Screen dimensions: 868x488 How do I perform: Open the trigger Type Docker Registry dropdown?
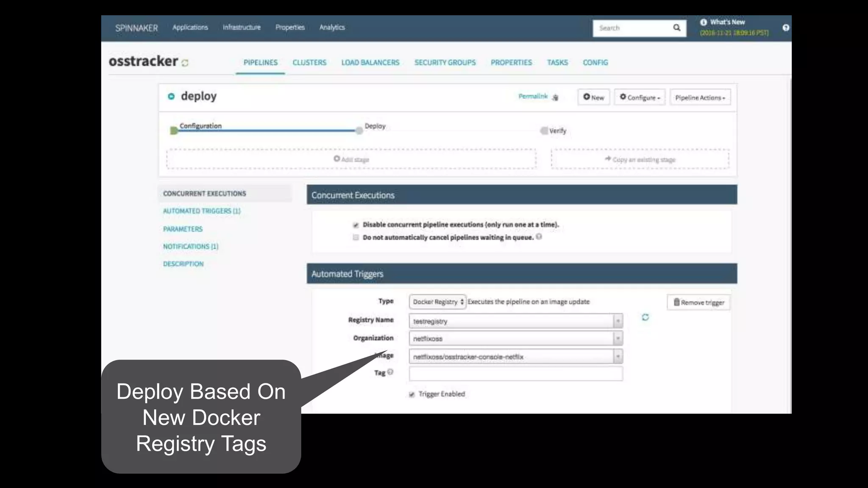click(437, 302)
